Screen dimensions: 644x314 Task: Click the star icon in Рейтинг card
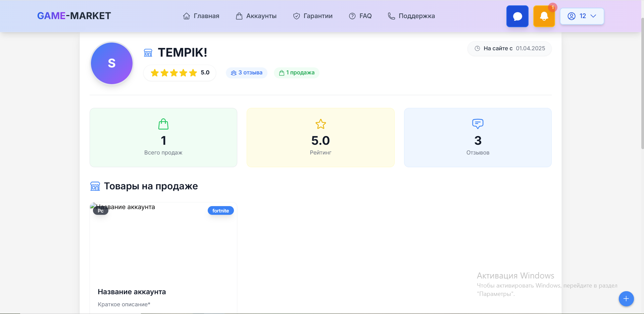pos(321,124)
